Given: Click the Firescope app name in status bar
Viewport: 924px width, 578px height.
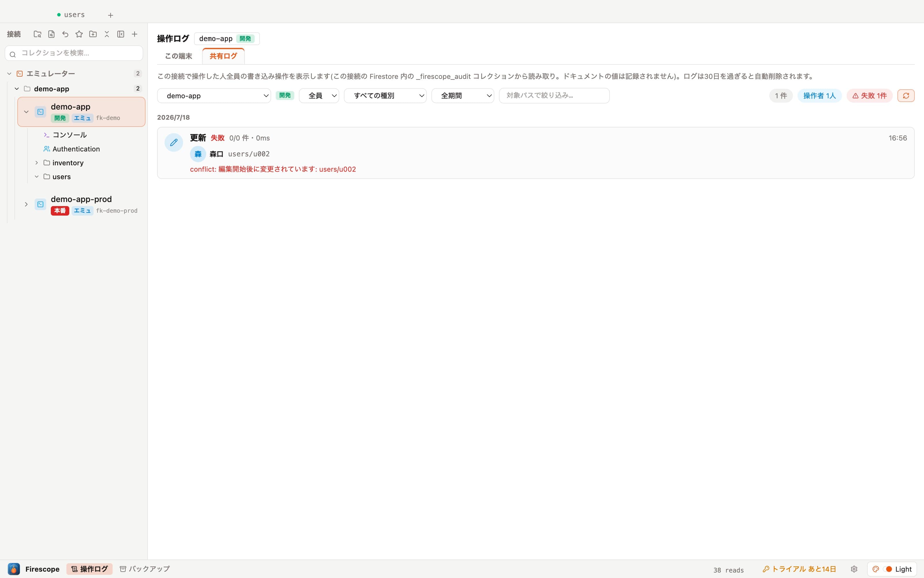Looking at the screenshot, I should (x=42, y=569).
